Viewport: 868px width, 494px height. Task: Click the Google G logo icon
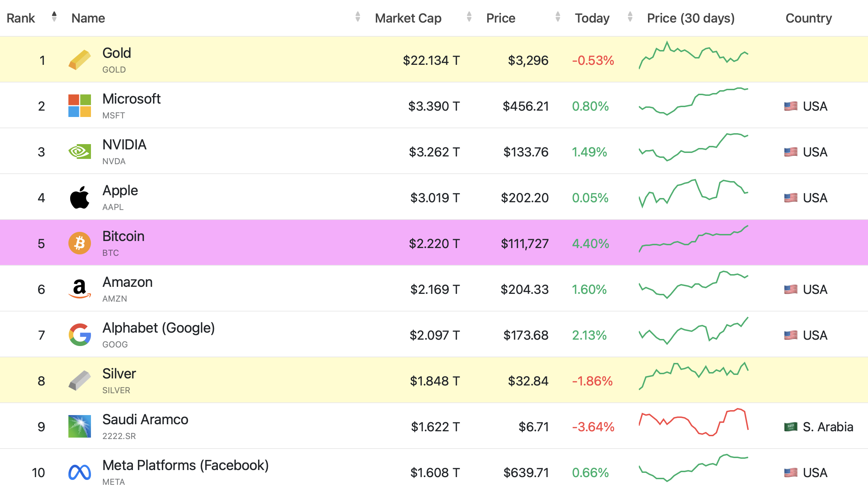pos(79,335)
